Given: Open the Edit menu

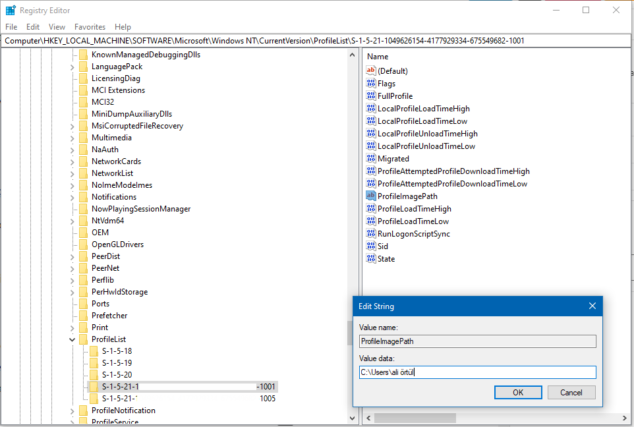Looking at the screenshot, I should click(33, 27).
